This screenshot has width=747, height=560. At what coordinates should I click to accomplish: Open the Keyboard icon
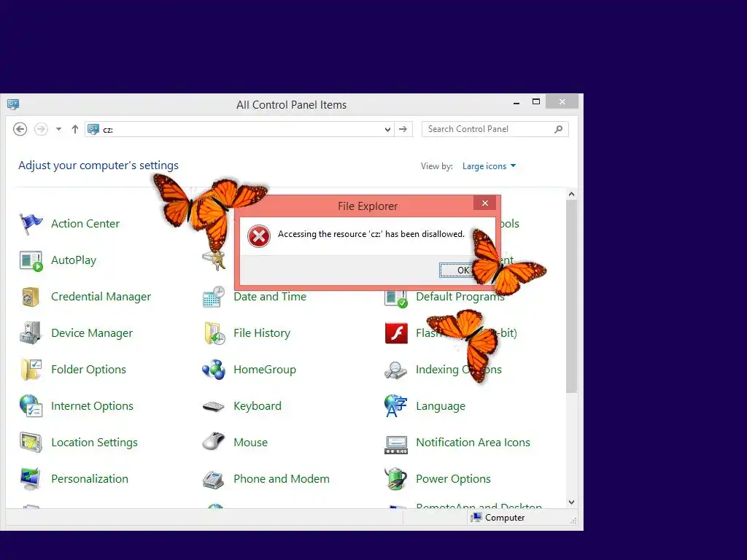click(x=214, y=406)
